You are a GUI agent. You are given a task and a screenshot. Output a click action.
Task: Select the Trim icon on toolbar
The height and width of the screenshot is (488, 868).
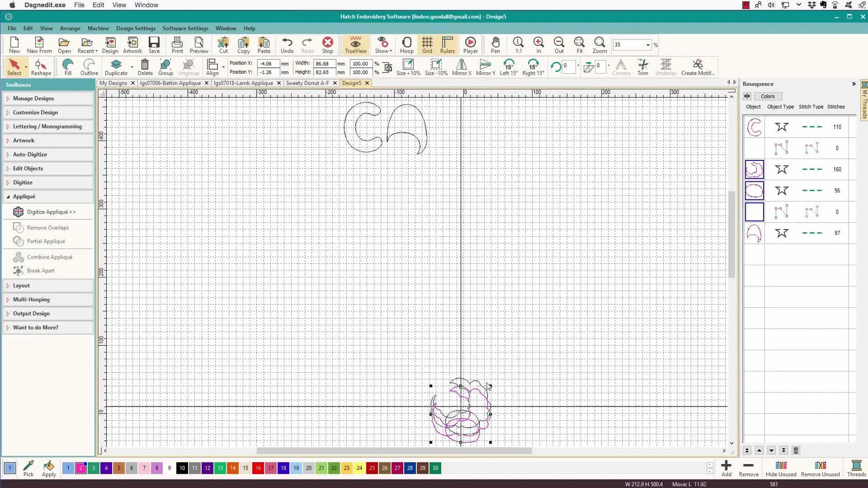[x=642, y=67]
